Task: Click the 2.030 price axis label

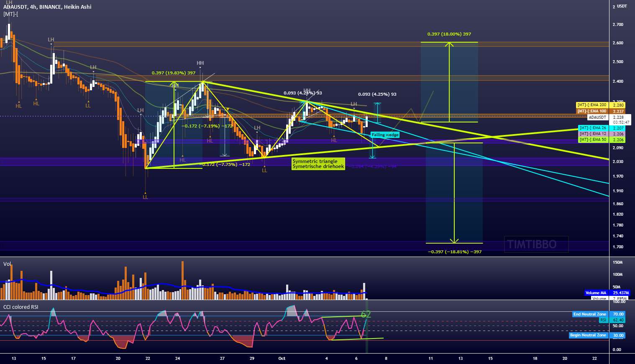Action: point(618,161)
